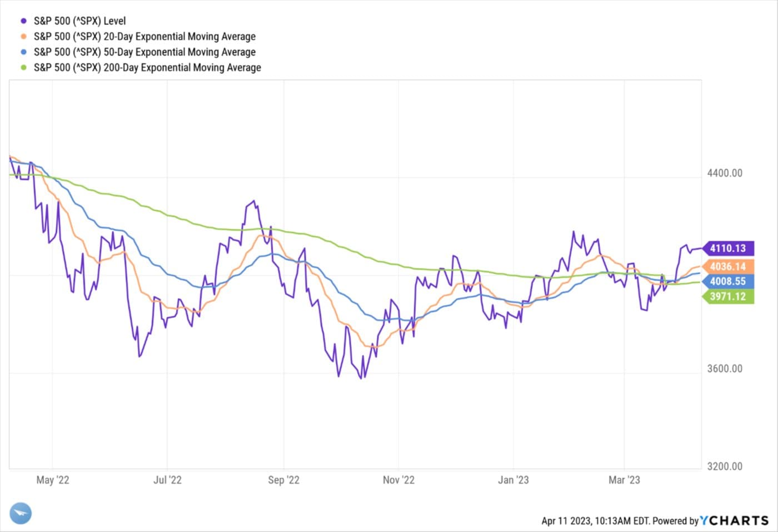Click the 3600.00 y-axis label
This screenshot has height=532, width=778.
725,369
